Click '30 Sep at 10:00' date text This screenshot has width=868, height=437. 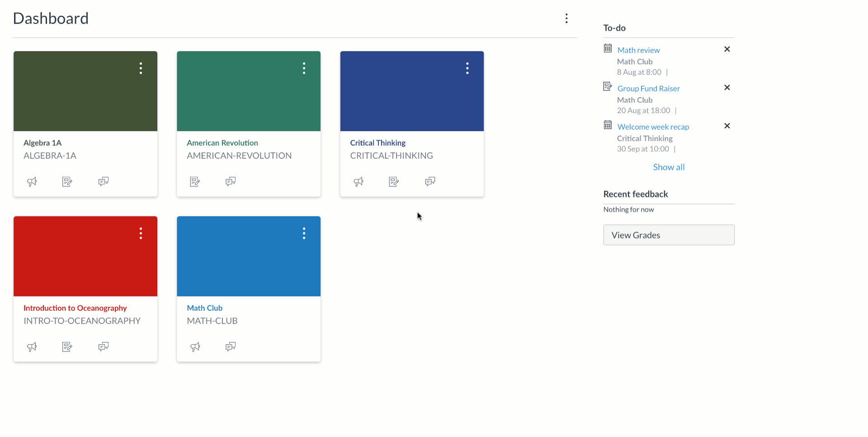click(x=643, y=149)
